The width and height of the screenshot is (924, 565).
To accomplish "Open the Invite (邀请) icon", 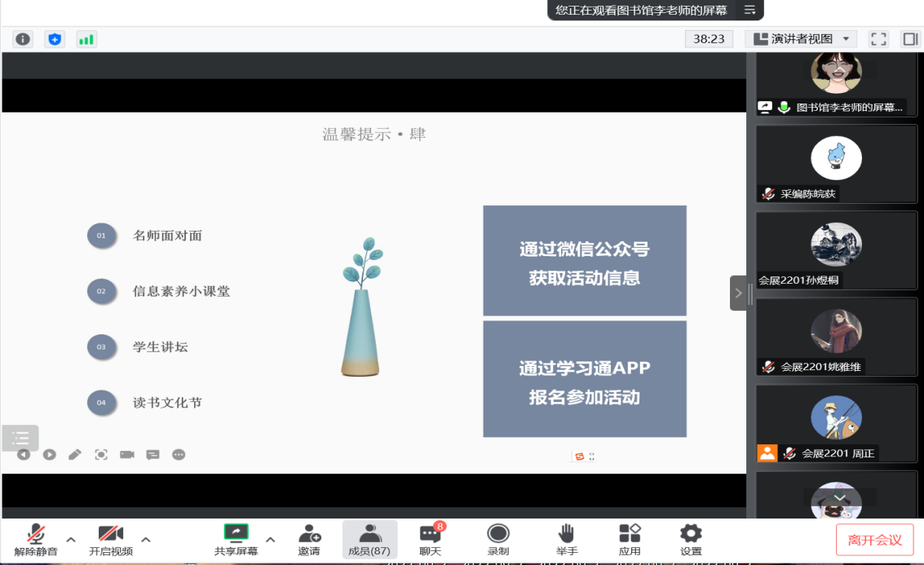I will coord(309,540).
